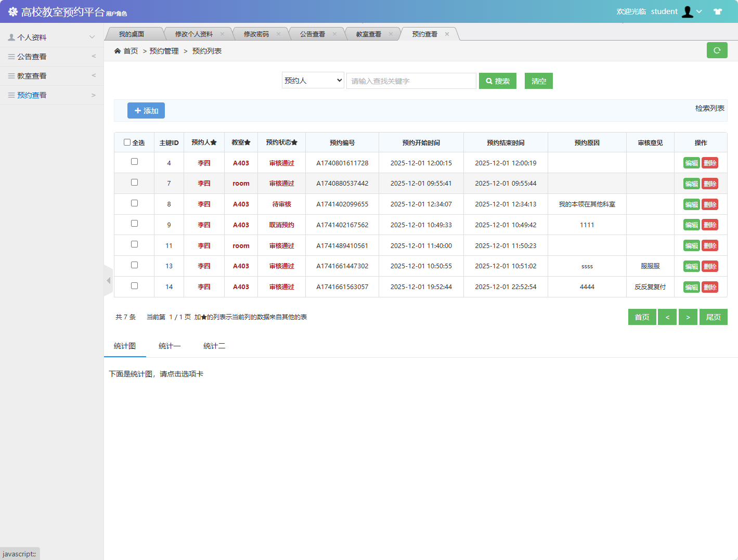Screen dimensions: 738x560
Task: Click the green refresh icon button
Action: (x=717, y=50)
